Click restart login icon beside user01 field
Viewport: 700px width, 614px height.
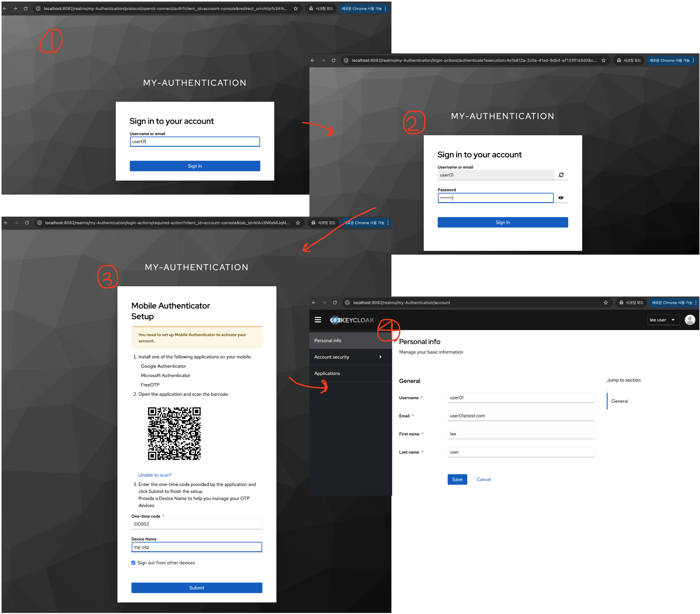point(561,175)
